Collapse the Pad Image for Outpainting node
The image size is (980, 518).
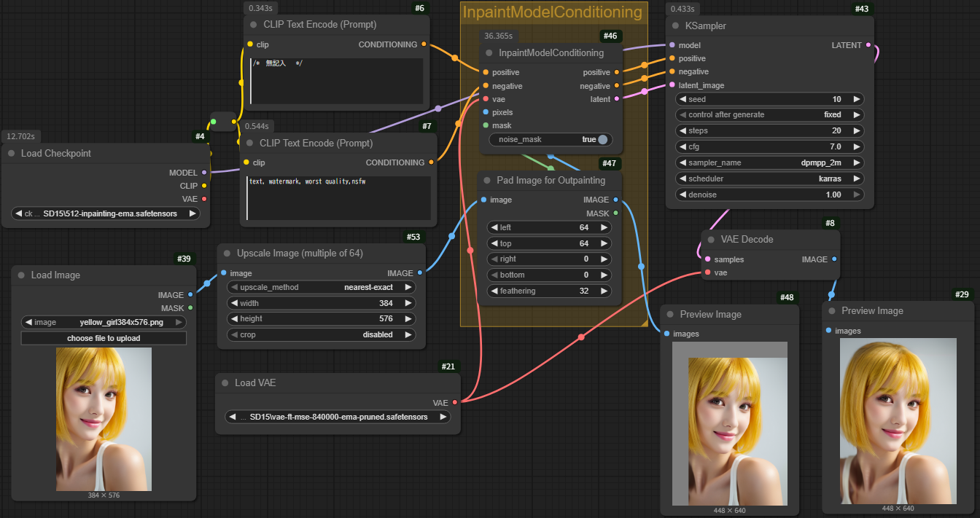pos(487,180)
